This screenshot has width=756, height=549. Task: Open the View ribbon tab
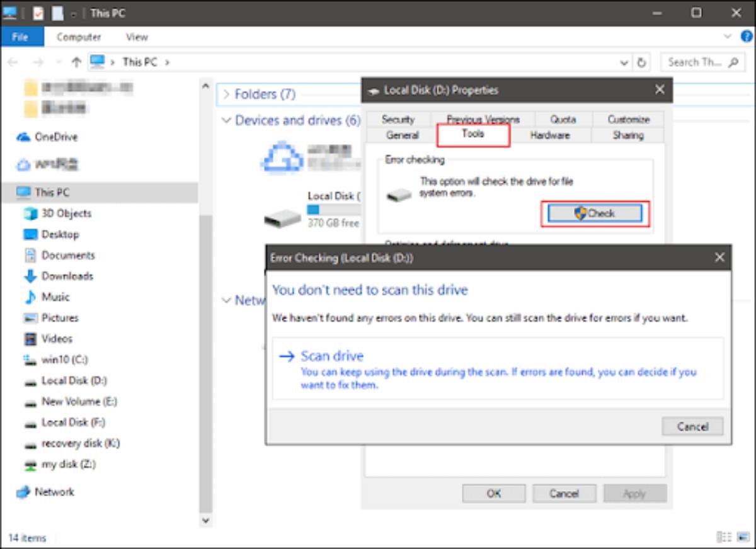click(136, 37)
